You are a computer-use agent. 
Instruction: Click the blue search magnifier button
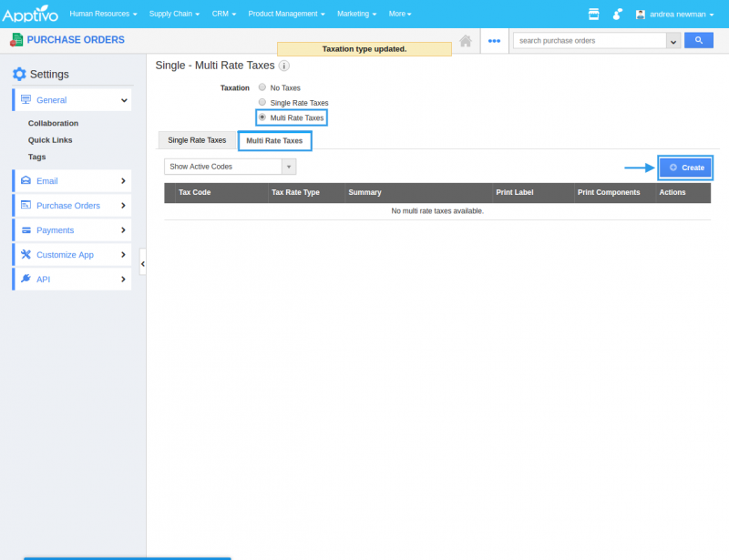[x=699, y=41]
